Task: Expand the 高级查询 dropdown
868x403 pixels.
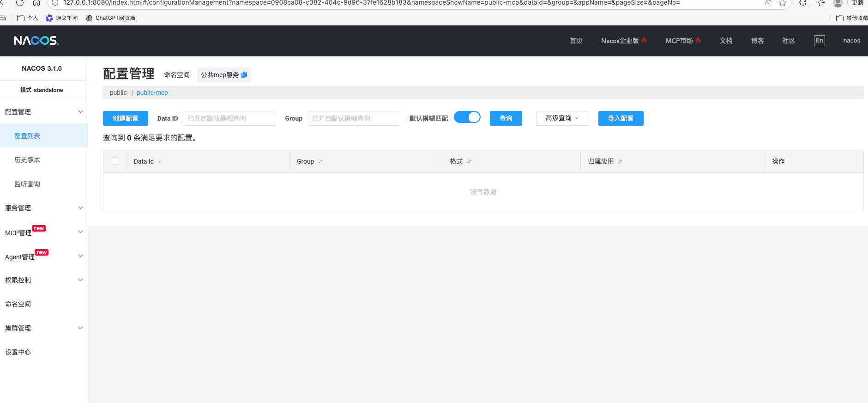Action: tap(562, 118)
